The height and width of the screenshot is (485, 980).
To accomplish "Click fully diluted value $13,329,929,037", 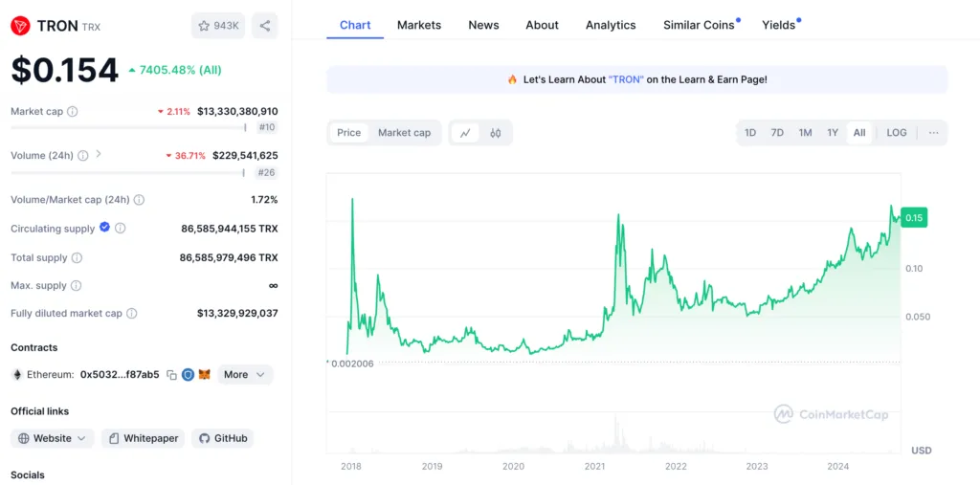I will [x=237, y=313].
